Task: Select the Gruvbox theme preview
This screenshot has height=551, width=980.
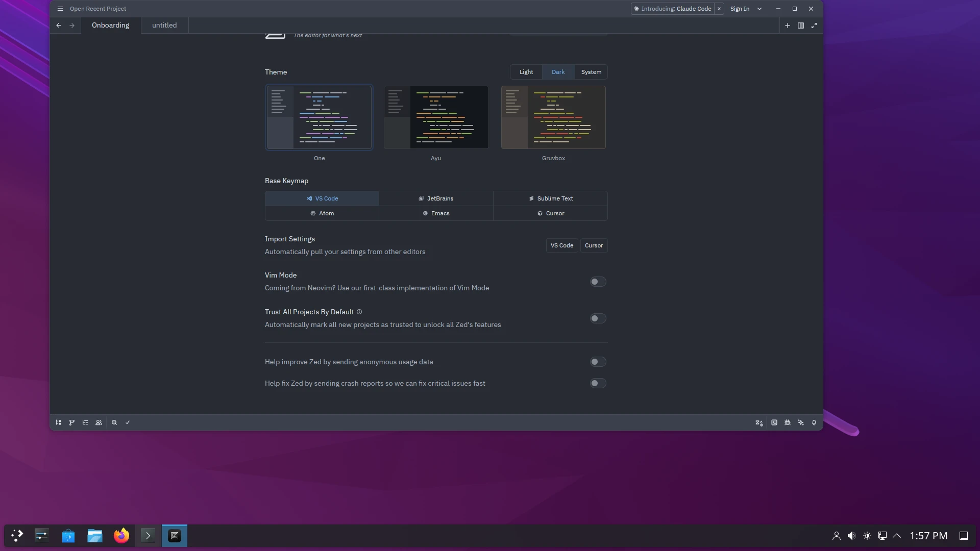Action: pos(553,117)
